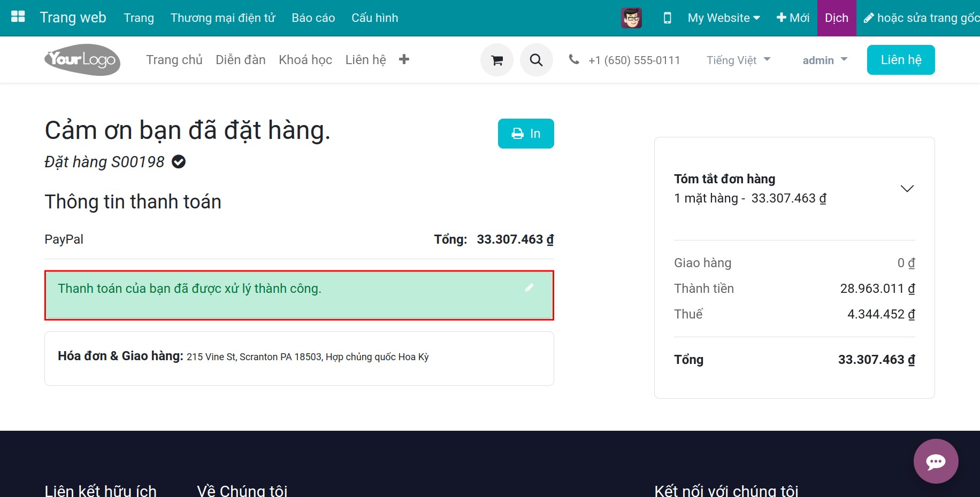Open the My Website switcher dropdown
Image resolution: width=980 pixels, height=497 pixels.
coord(723,18)
